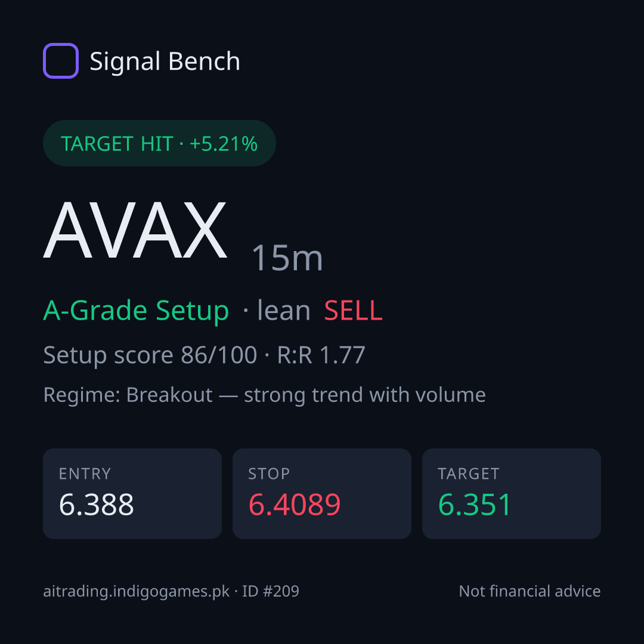The width and height of the screenshot is (644, 644).
Task: Open the TARGET price card
Action: click(512, 494)
